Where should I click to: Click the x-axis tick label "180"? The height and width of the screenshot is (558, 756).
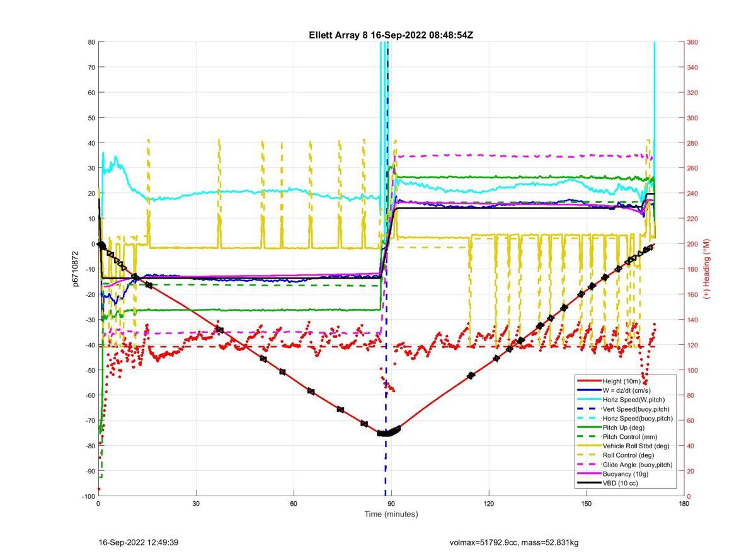coord(684,504)
